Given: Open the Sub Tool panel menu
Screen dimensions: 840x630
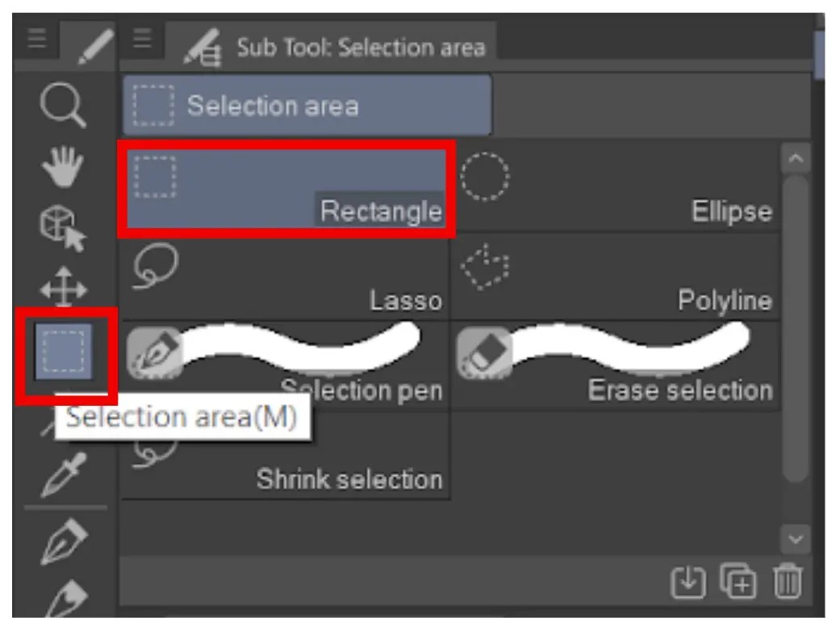Looking at the screenshot, I should coord(141,38).
